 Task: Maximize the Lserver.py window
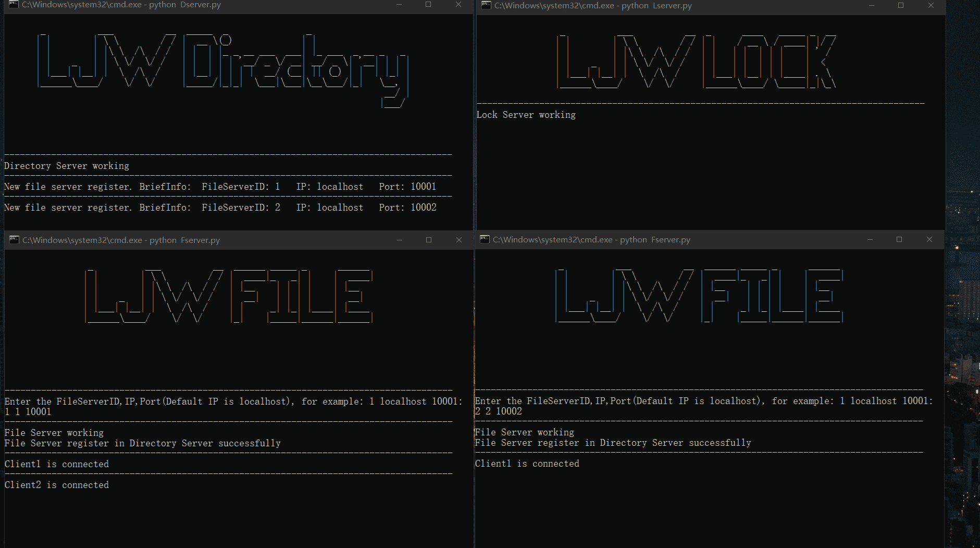coord(900,5)
